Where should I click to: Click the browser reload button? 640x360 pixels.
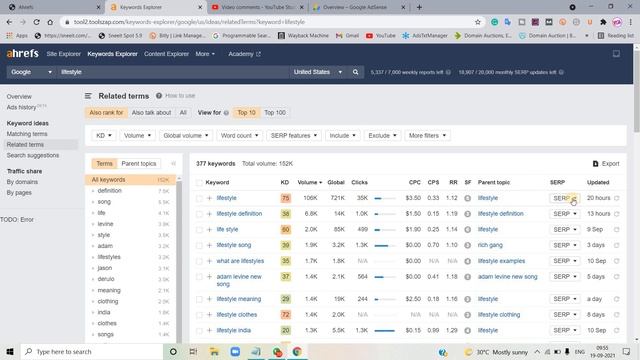click(36, 22)
